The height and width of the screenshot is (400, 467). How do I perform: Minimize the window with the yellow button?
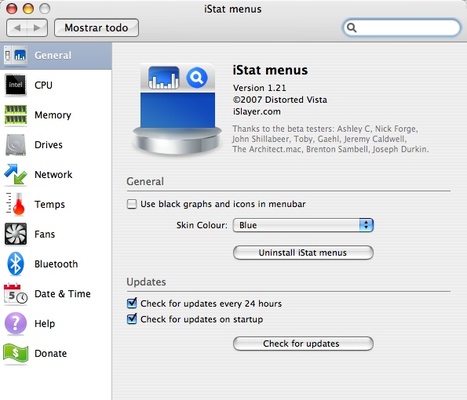click(x=28, y=8)
